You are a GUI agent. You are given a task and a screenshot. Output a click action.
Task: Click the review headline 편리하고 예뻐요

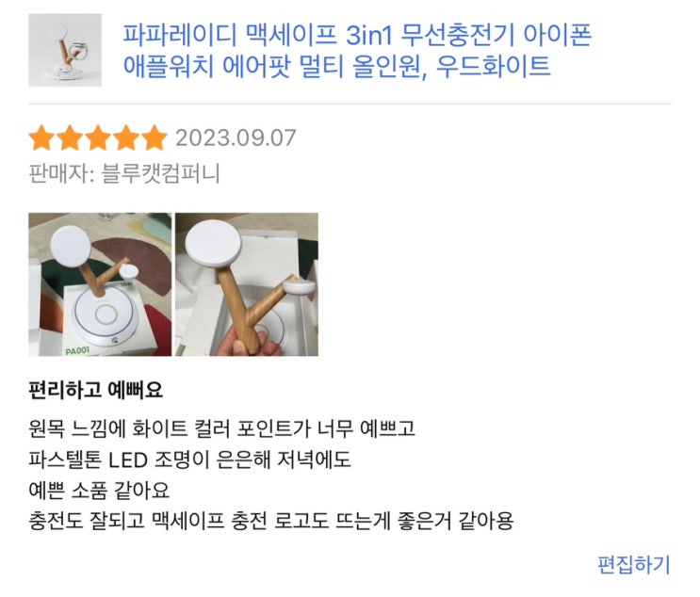click(x=95, y=390)
